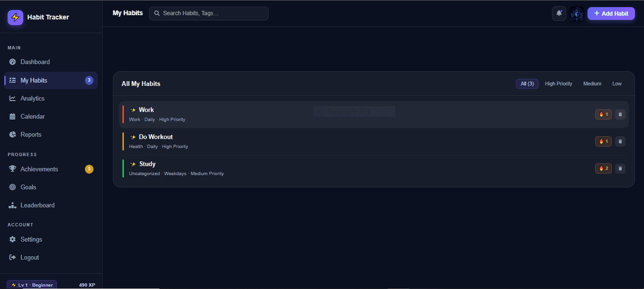Click the 490 XP label
This screenshot has height=289, width=644.
87,285
